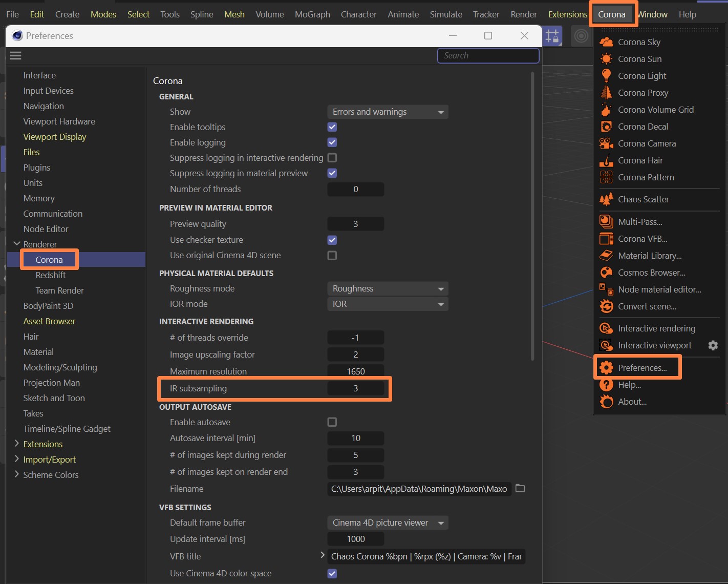
Task: Click the Corona Decal icon
Action: click(x=606, y=127)
